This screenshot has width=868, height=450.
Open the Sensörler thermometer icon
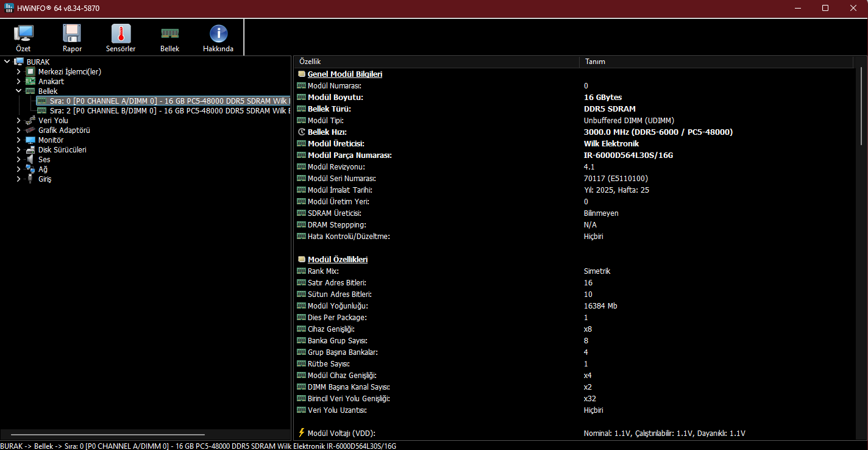pyautogui.click(x=121, y=34)
